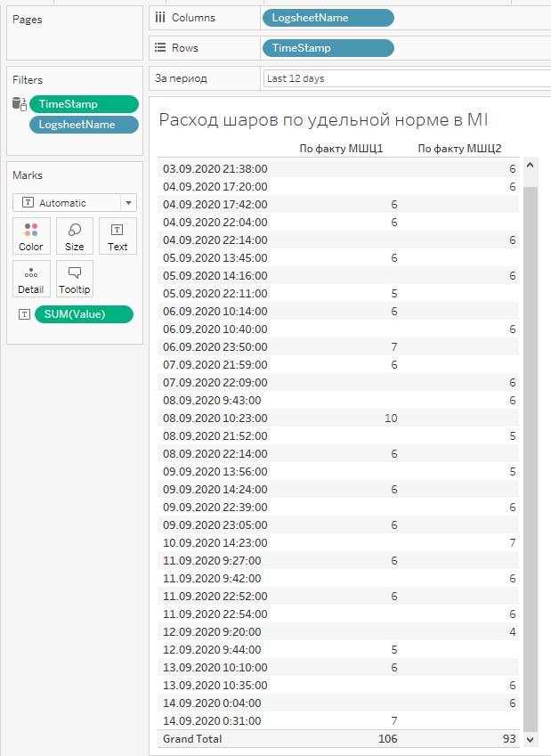Open the Text mark card
The image size is (551, 756).
tap(117, 236)
